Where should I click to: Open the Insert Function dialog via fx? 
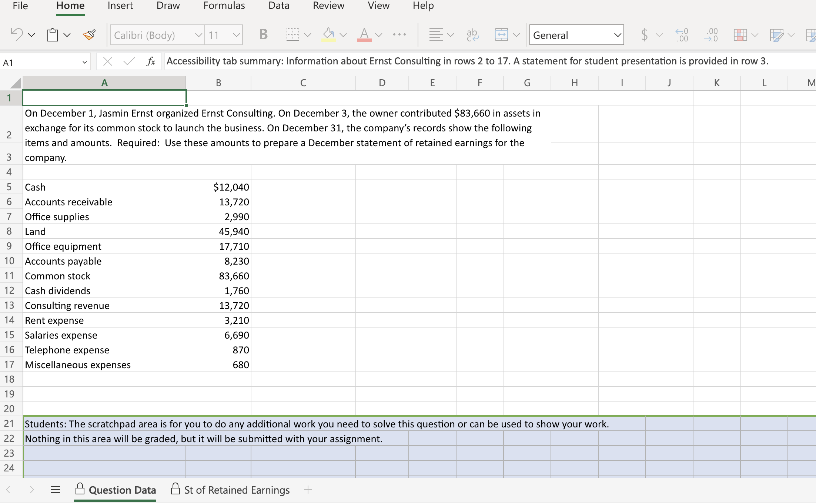coord(151,61)
